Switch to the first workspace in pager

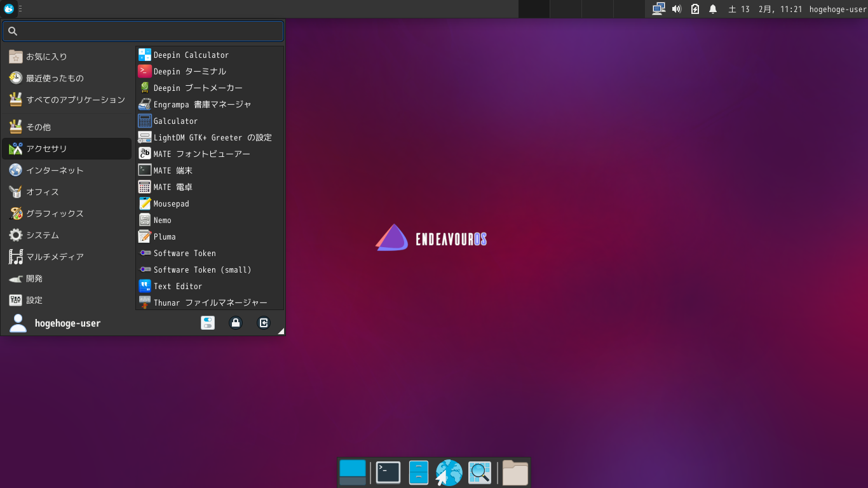[x=534, y=9]
